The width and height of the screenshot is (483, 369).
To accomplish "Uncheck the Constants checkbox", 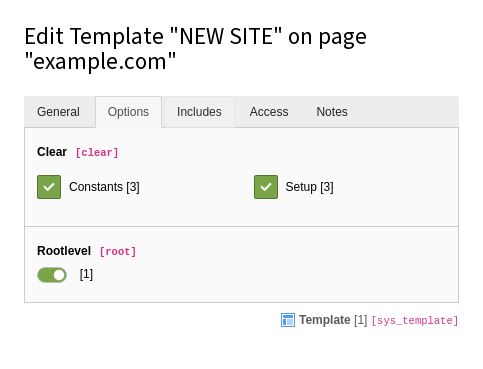I will click(49, 187).
